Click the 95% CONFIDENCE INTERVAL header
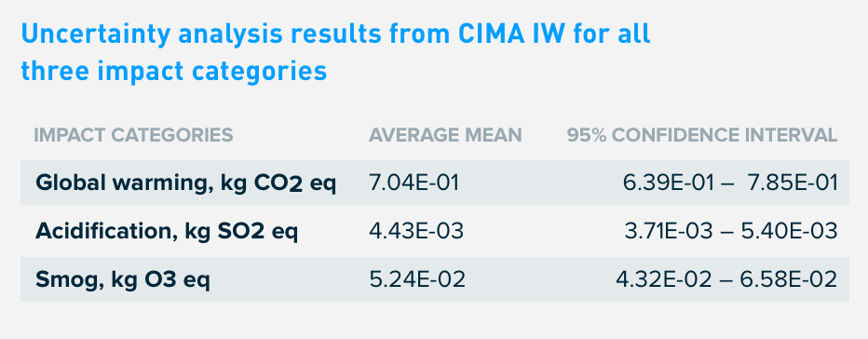The height and width of the screenshot is (339, 868). (702, 135)
